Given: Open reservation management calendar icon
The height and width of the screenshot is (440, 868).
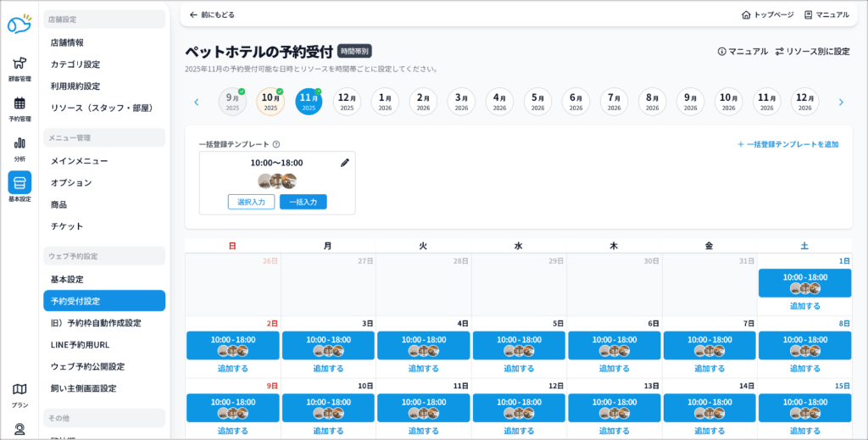Looking at the screenshot, I should (x=19, y=103).
